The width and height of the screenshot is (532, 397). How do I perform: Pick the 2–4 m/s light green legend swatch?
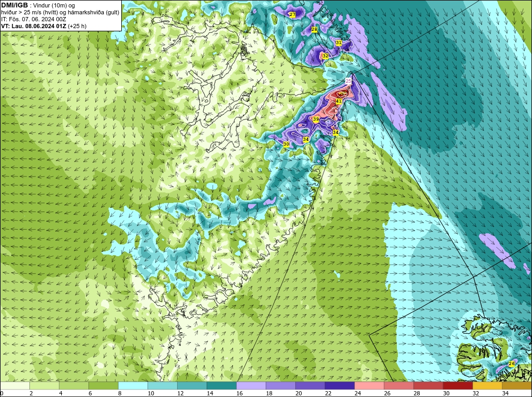tap(44, 385)
